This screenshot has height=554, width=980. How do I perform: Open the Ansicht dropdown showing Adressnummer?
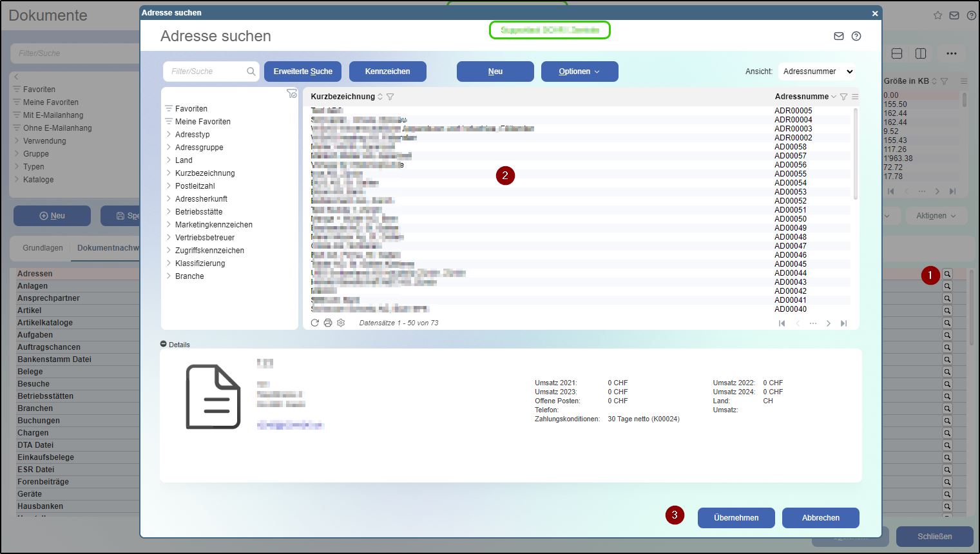coord(817,72)
